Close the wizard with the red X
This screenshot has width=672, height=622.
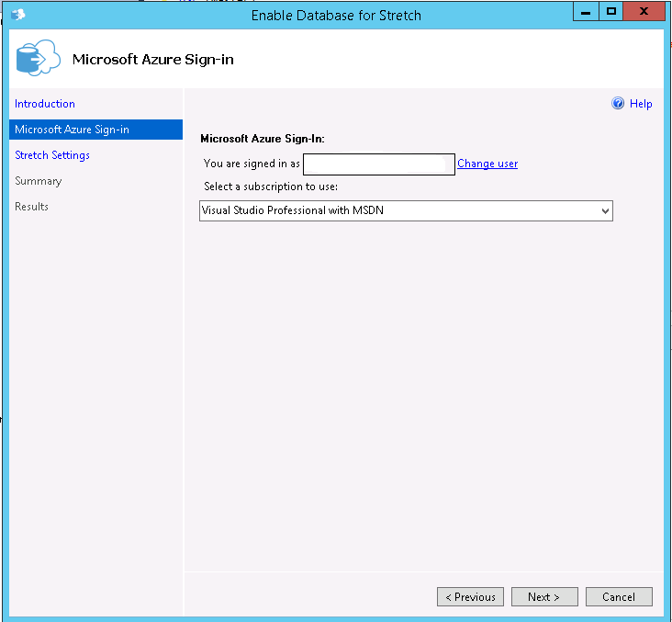click(645, 12)
